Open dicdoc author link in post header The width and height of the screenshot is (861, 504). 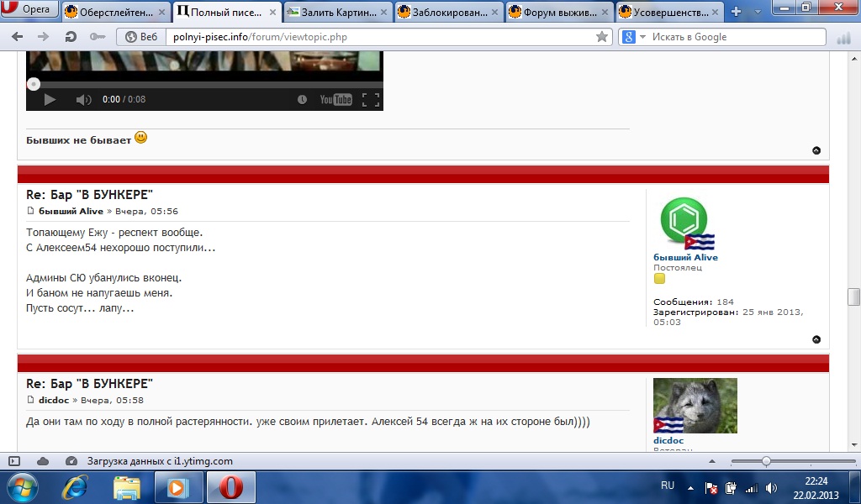click(x=54, y=401)
